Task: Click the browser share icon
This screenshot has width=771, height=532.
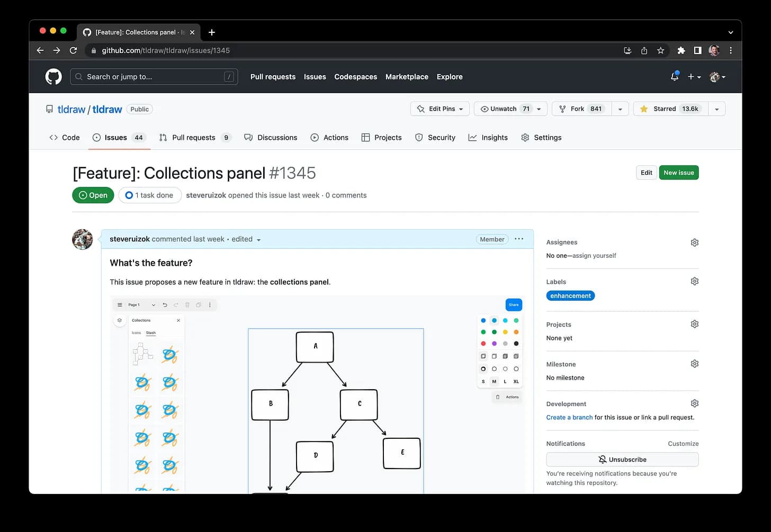Action: (x=644, y=50)
